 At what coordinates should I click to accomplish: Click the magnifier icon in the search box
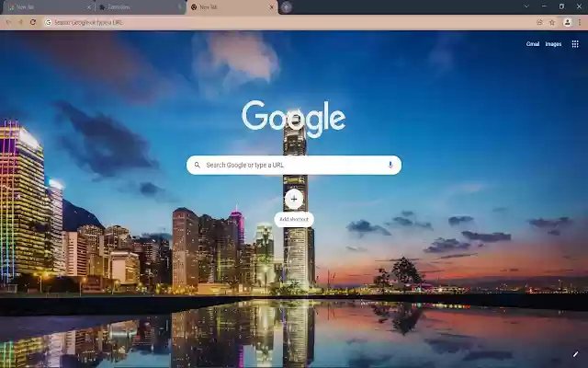click(198, 165)
